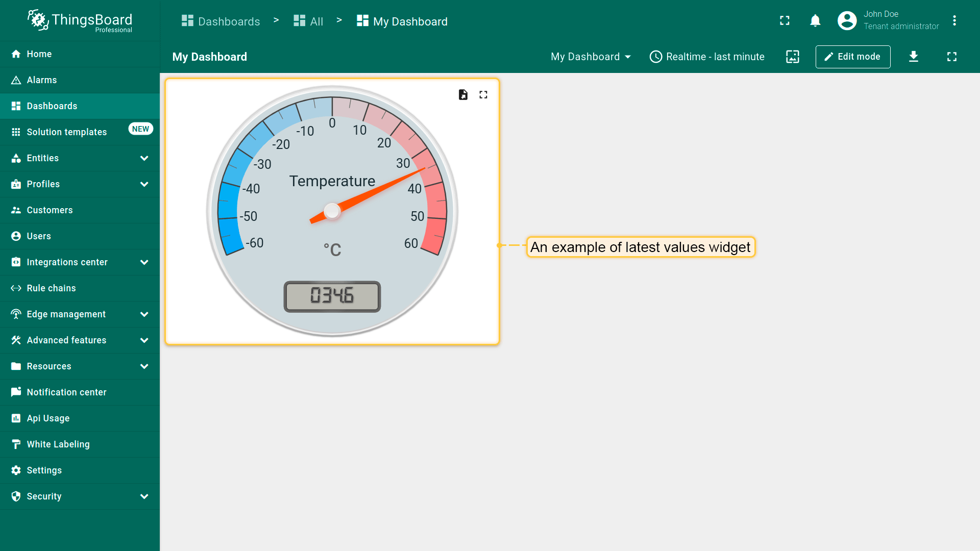Export widget data icon on gauge
This screenshot has width=980, height=551.
point(463,95)
